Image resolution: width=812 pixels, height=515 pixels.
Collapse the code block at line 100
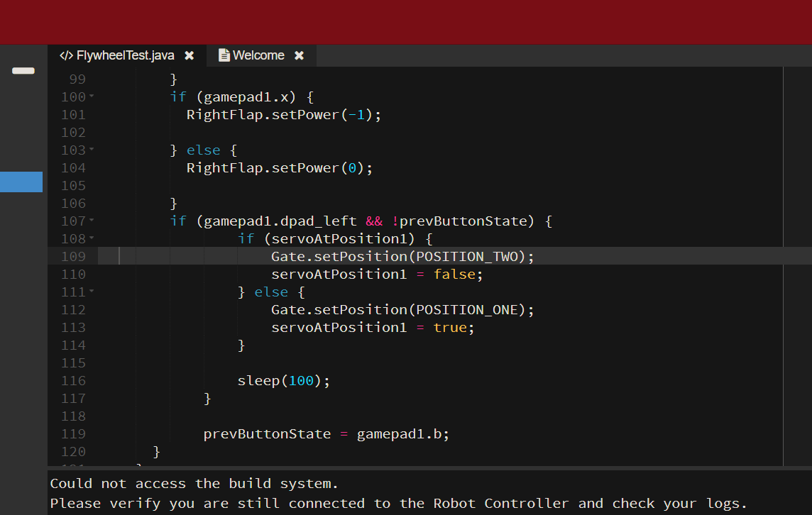[92, 96]
